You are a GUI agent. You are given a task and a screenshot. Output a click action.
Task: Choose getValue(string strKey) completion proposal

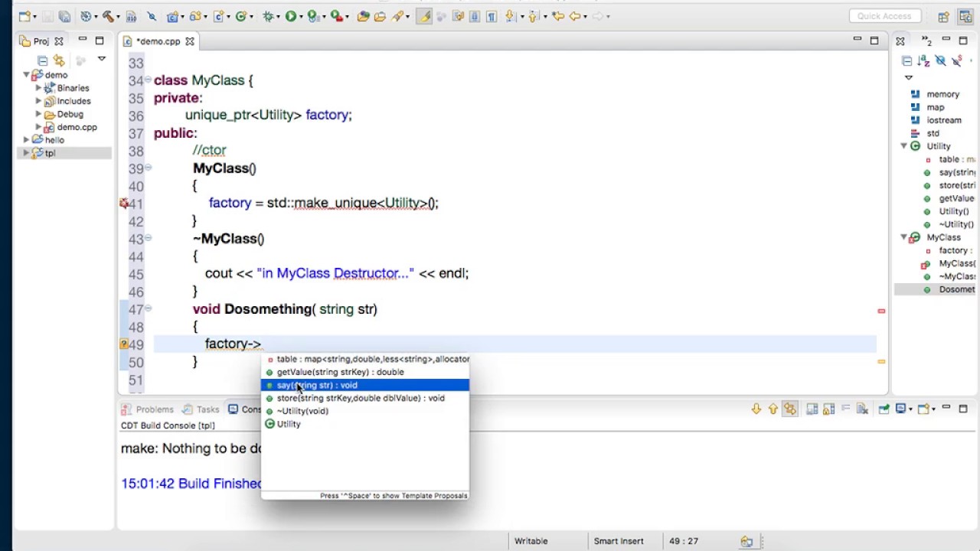(365, 372)
